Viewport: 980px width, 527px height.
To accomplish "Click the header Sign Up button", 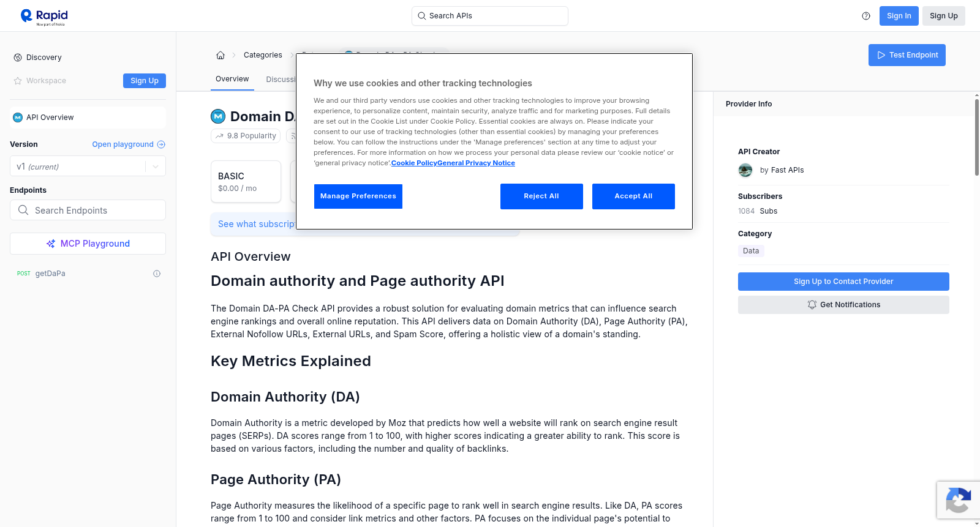I will pyautogui.click(x=943, y=16).
